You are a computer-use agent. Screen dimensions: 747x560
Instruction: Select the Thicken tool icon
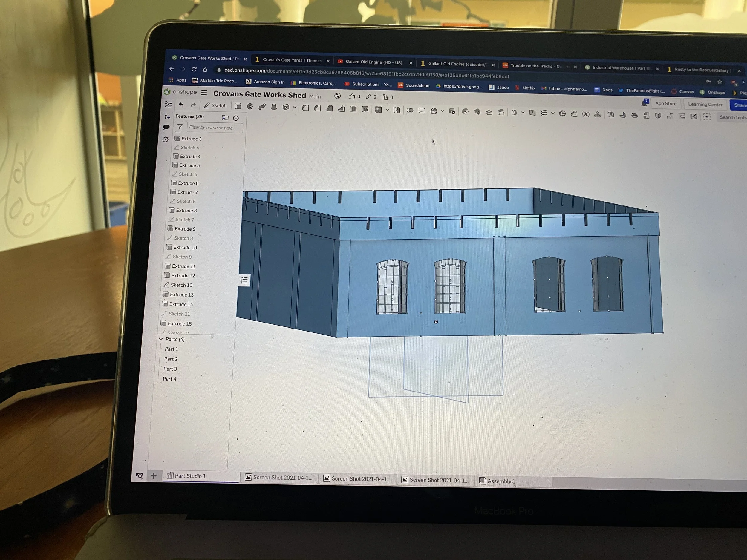(x=286, y=107)
